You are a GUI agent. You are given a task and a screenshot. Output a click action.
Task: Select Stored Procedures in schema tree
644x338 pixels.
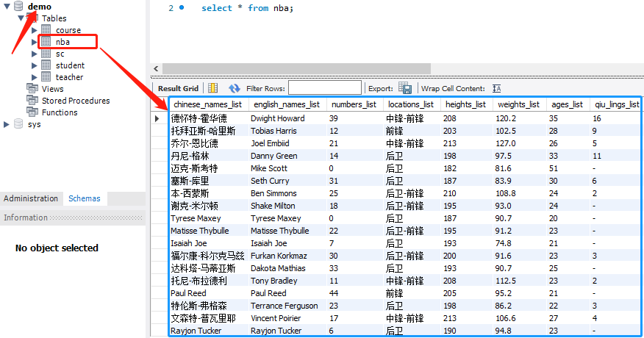point(76,101)
